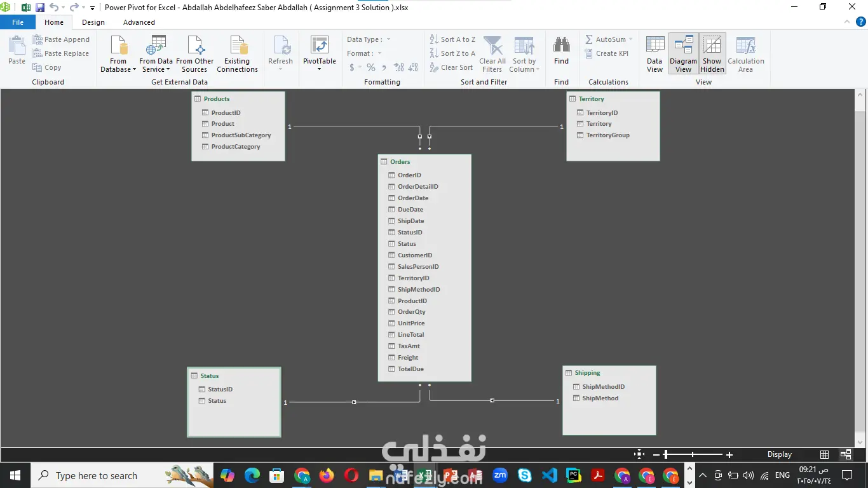Toggle the Calculation Area
This screenshot has height=488, width=868.
pyautogui.click(x=745, y=54)
